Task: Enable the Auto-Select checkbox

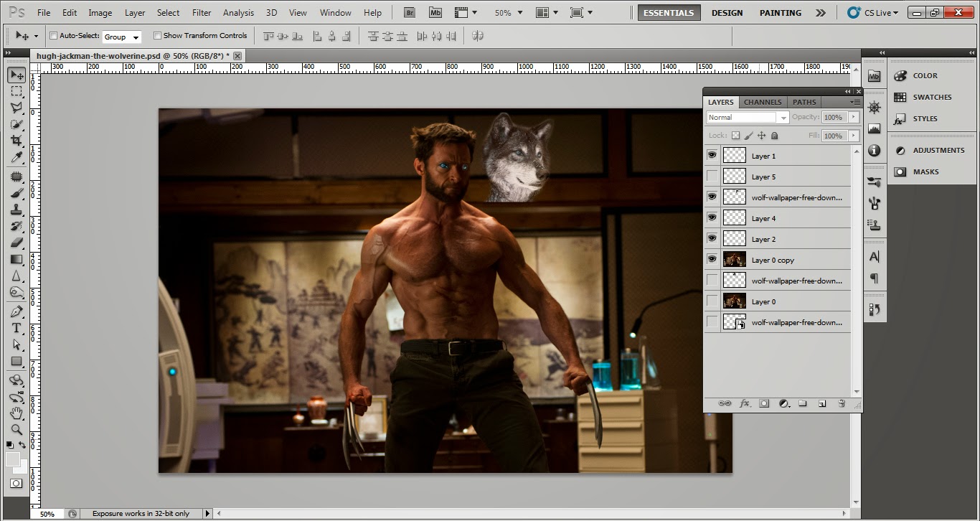Action: [53, 36]
